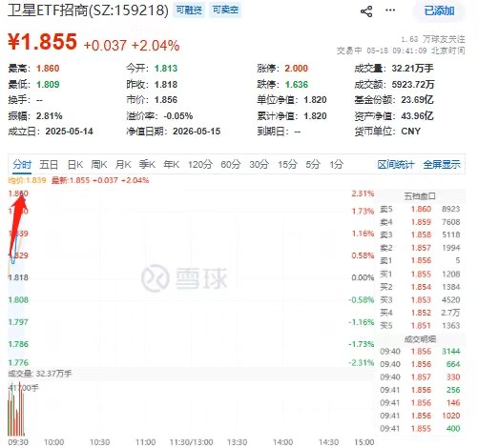Click the trade row with volume 664
Screen dimensions: 478x448
click(420, 364)
